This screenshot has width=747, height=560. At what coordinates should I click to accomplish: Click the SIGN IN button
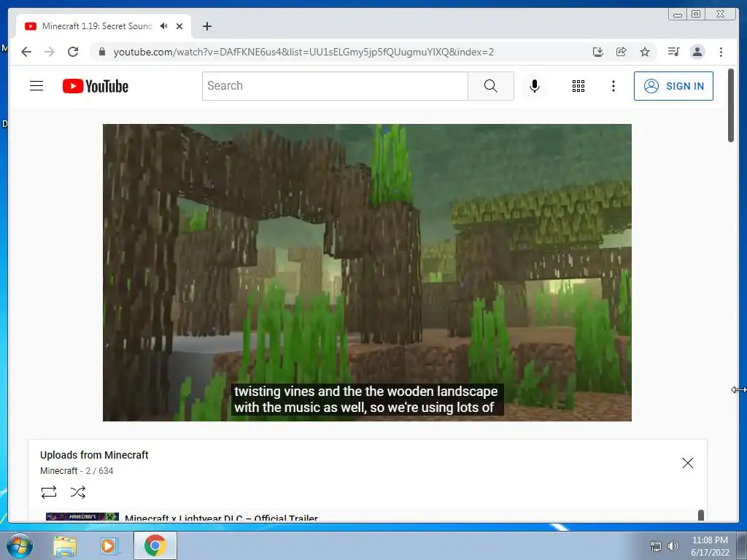(673, 86)
